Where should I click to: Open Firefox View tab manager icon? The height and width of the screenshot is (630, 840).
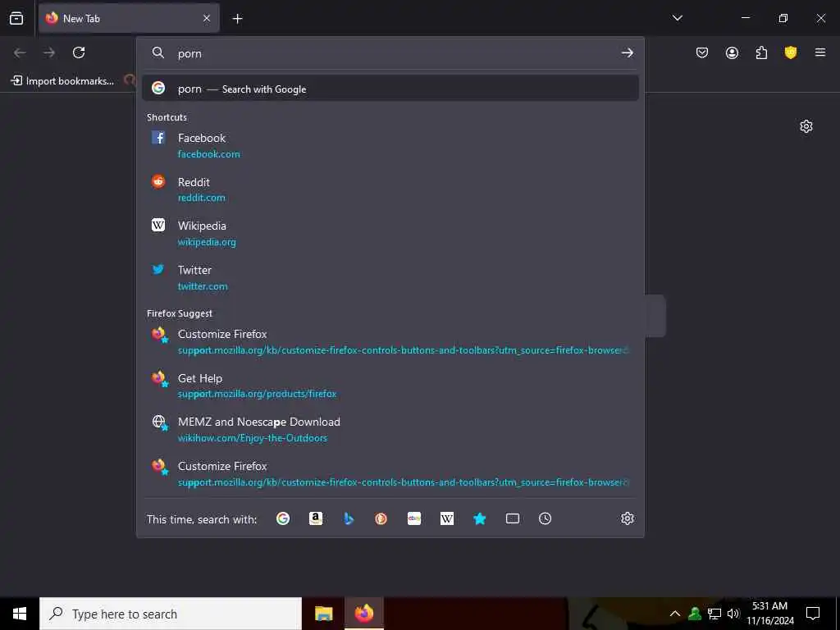16,18
